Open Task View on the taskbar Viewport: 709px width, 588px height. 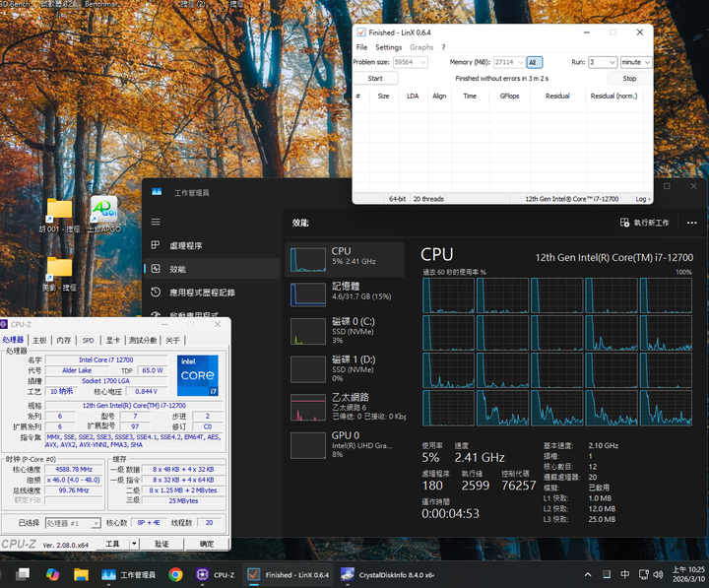click(x=22, y=574)
